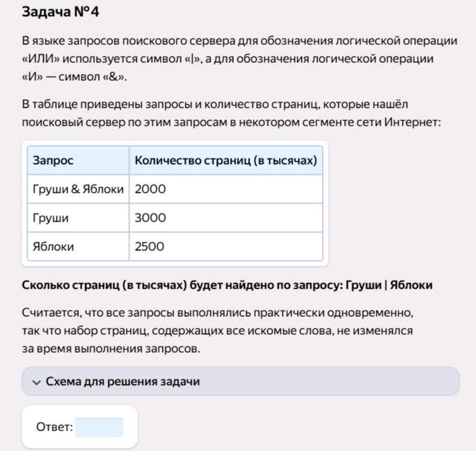
Task: Click the cell containing 2500
Action: coord(226,247)
